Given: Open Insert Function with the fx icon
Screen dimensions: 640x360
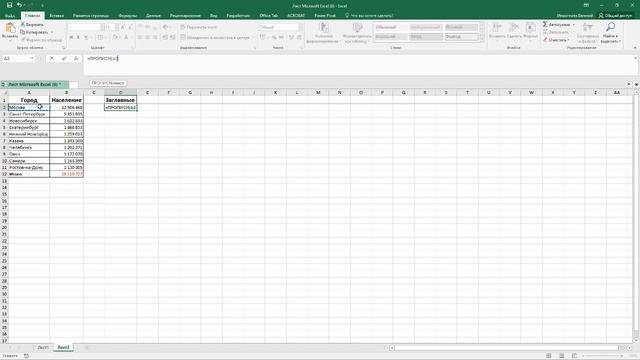Looking at the screenshot, I should click(76, 58).
